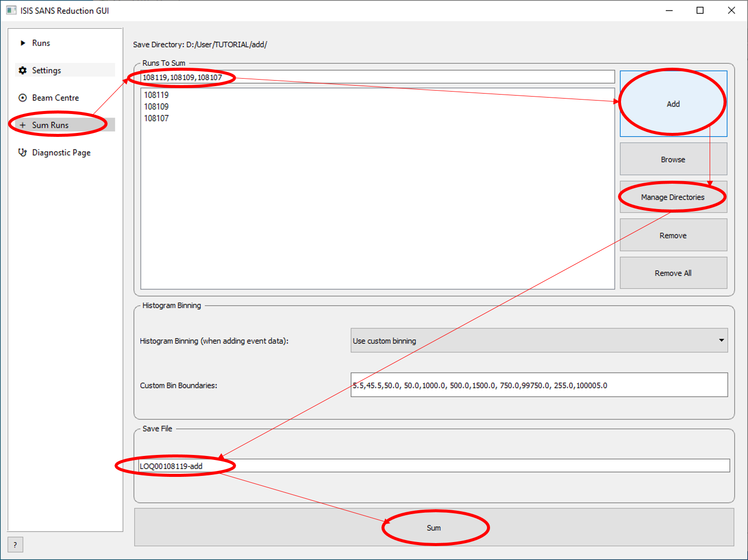Click the Beam Centre target icon
This screenshot has height=560, width=748.
click(x=22, y=98)
